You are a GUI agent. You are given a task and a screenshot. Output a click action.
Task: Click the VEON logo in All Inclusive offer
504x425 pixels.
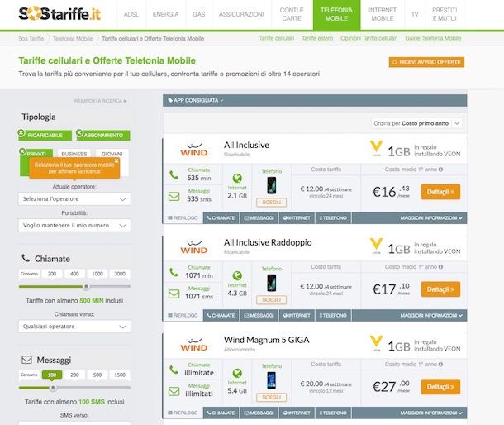click(376, 148)
